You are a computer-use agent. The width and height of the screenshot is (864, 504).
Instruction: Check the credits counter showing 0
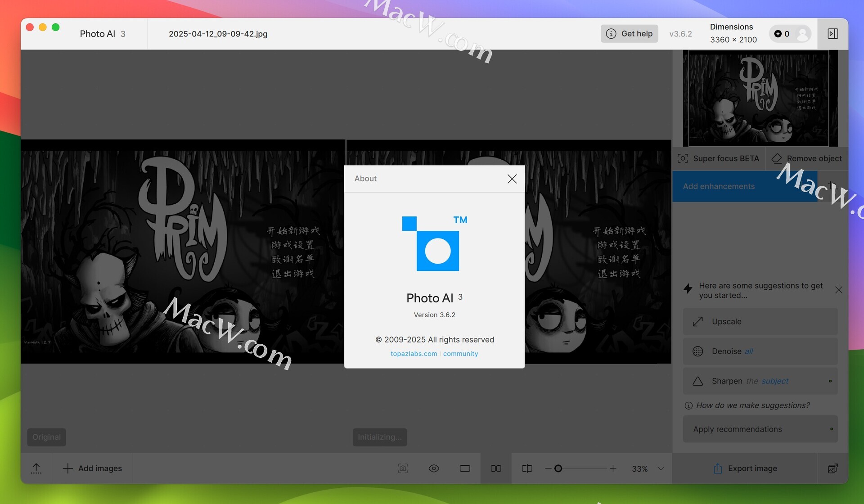[782, 34]
